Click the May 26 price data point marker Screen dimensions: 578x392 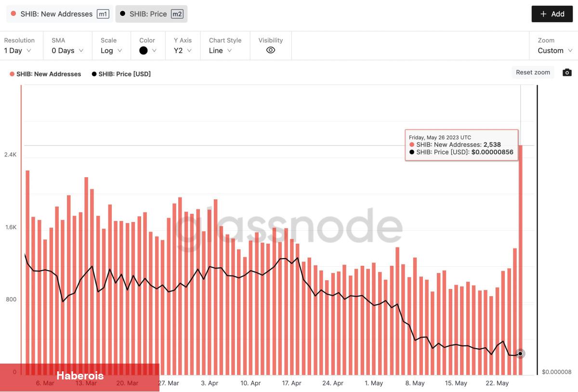520,353
